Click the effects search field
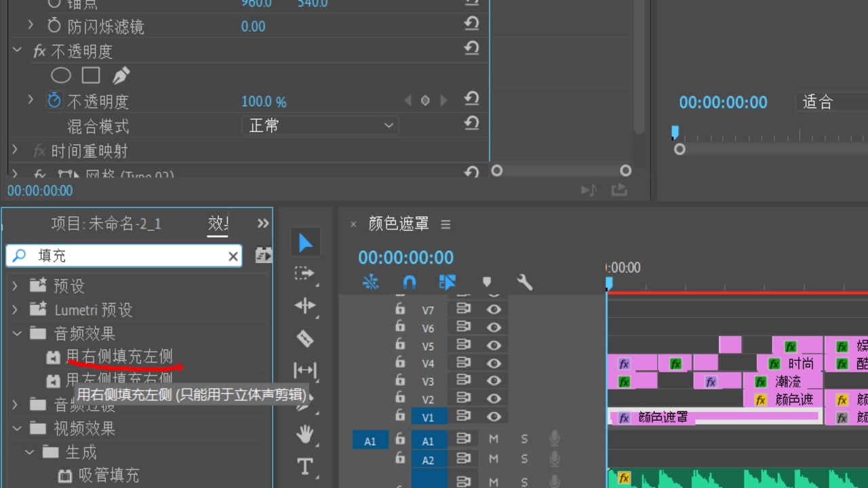The width and height of the screenshot is (868, 488). coord(123,256)
